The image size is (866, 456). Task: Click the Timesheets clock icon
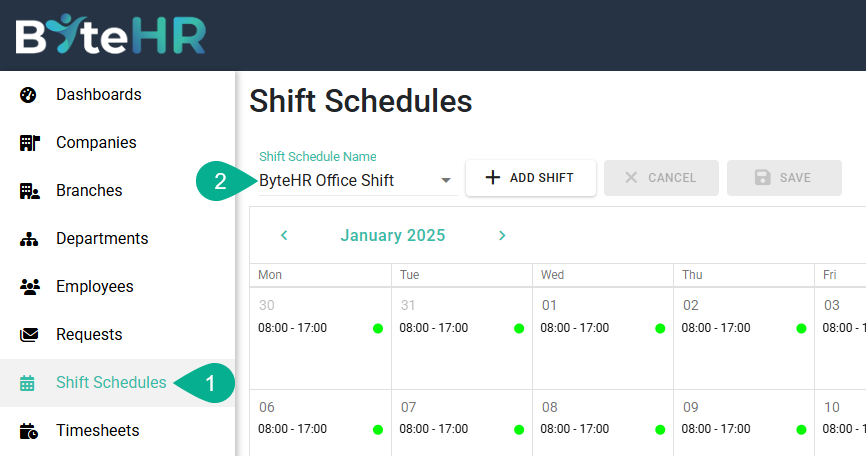28,431
